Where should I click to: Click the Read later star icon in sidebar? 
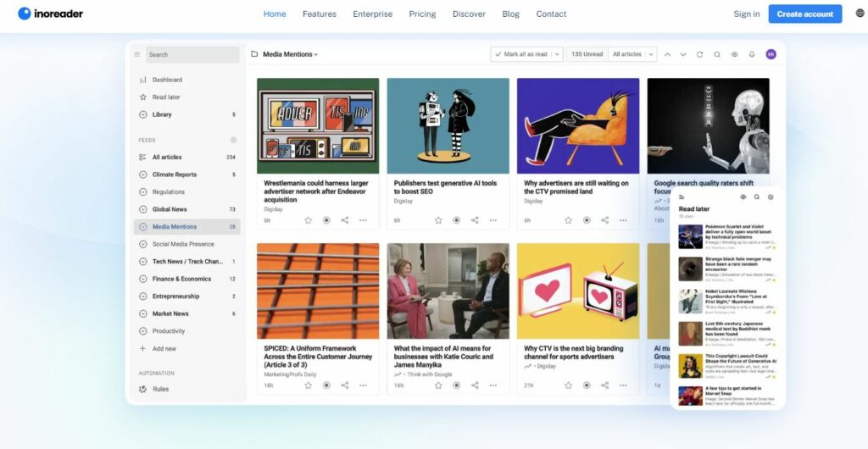point(142,97)
